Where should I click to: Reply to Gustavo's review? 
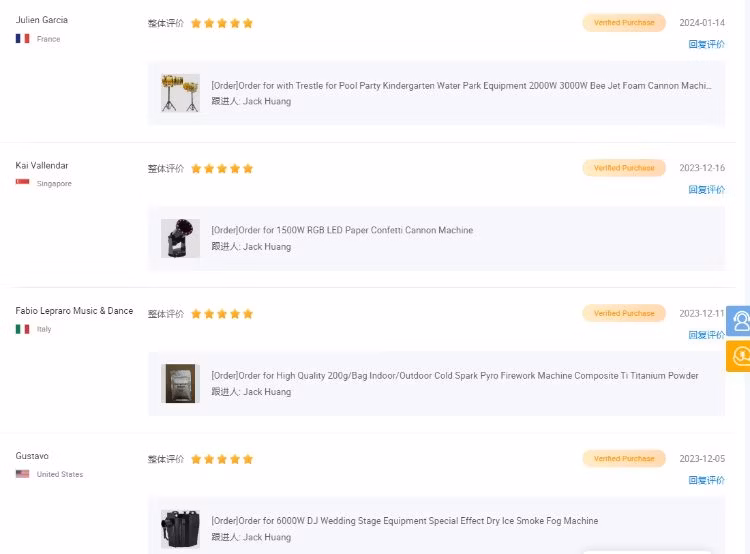click(x=706, y=480)
